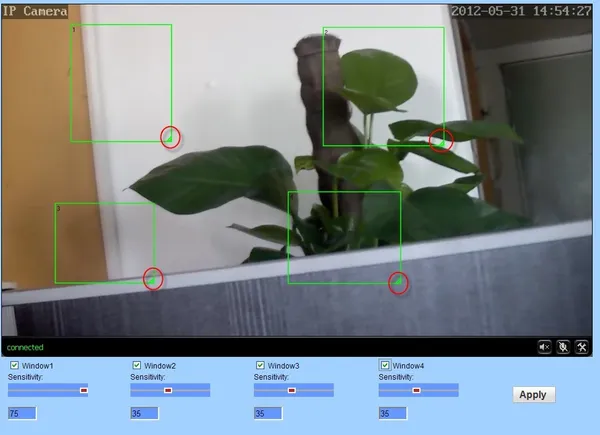Open the tools settings wrench icon
The width and height of the screenshot is (600, 435).
click(x=580, y=346)
